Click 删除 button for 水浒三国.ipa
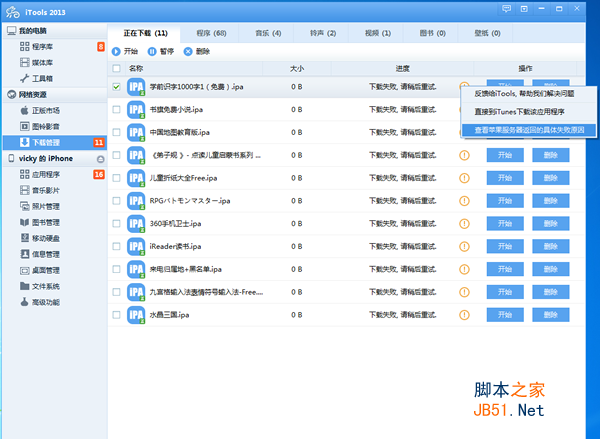 pyautogui.click(x=551, y=315)
